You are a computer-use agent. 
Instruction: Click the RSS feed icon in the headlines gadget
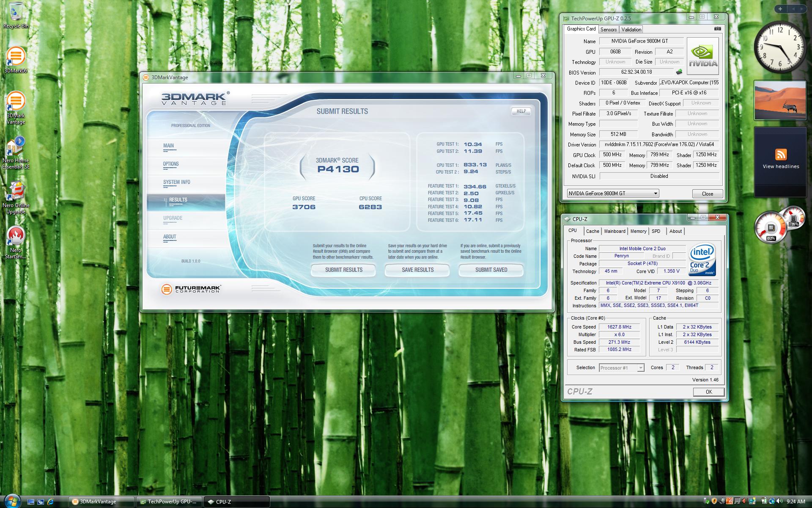[x=781, y=154]
